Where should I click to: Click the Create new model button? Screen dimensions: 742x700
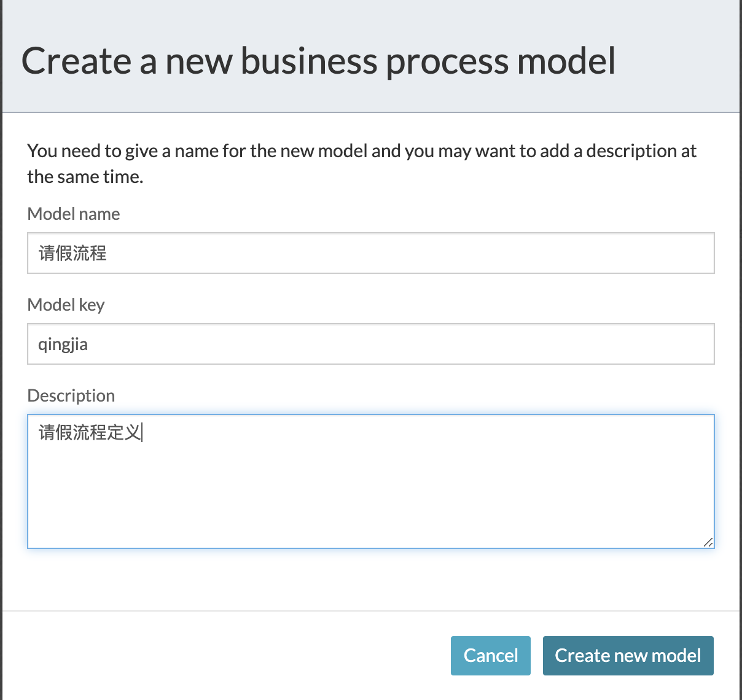point(628,656)
